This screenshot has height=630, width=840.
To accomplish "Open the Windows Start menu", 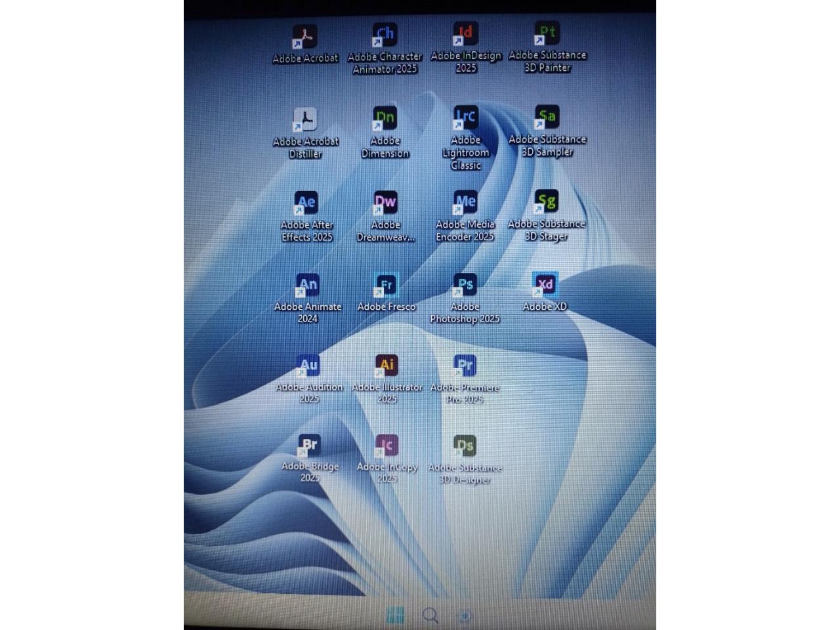I will pos(395,616).
